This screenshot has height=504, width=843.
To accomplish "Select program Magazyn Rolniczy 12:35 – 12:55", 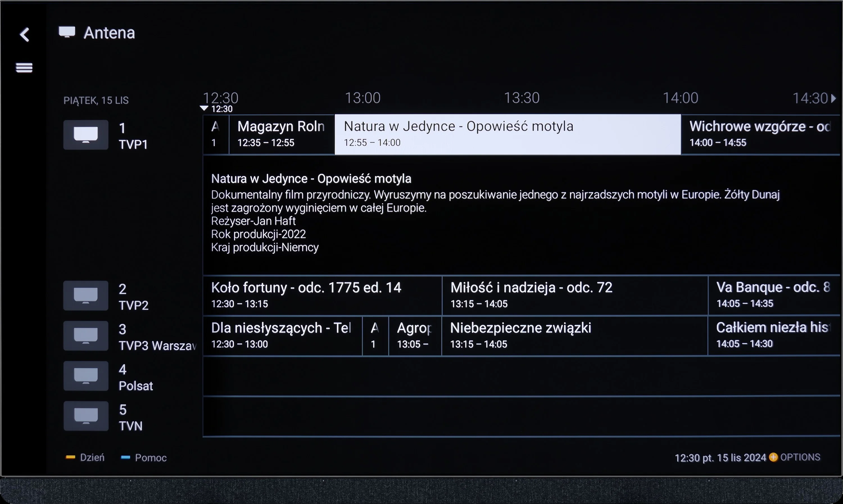I will click(x=282, y=135).
